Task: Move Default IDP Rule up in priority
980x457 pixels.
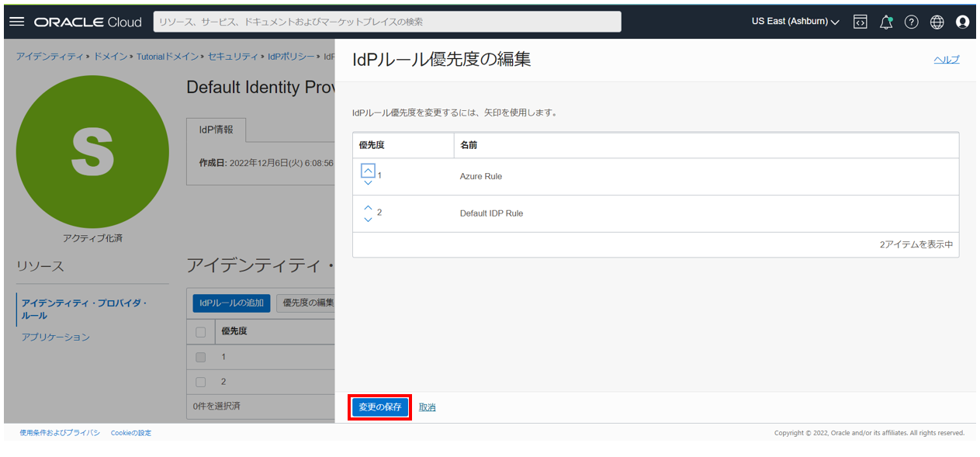Action: (368, 207)
